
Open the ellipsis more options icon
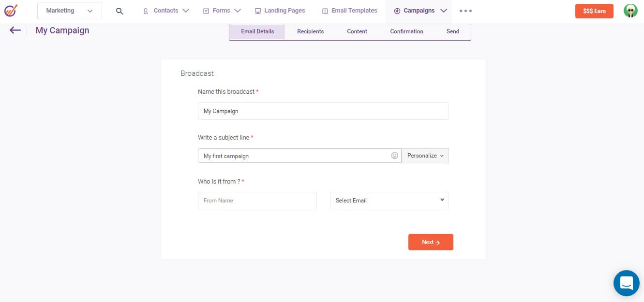click(x=465, y=11)
